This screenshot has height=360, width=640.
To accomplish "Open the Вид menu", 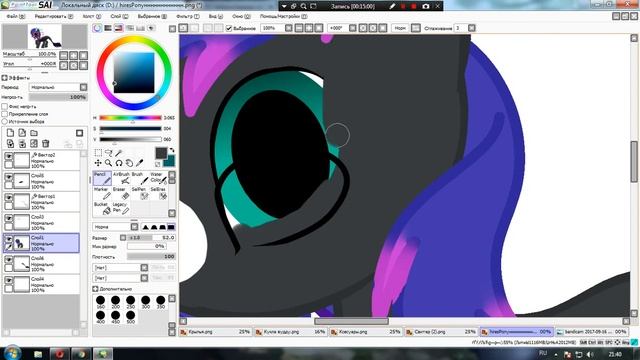I will [x=216, y=16].
